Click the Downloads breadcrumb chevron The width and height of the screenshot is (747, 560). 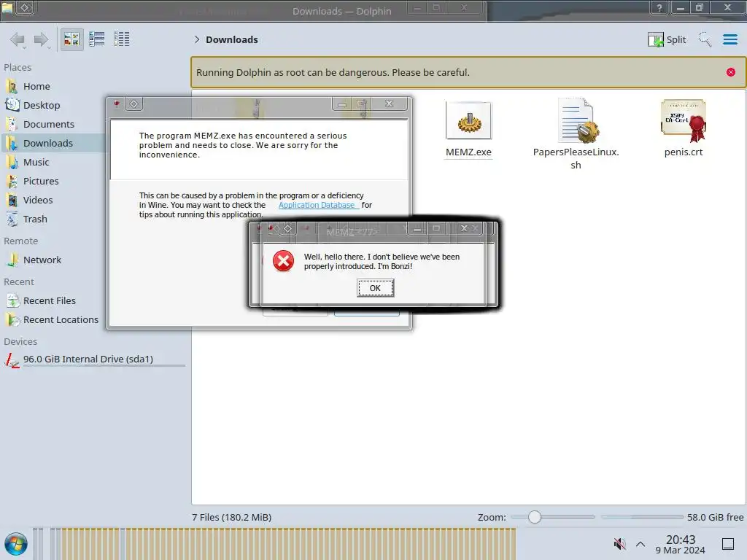[197, 39]
